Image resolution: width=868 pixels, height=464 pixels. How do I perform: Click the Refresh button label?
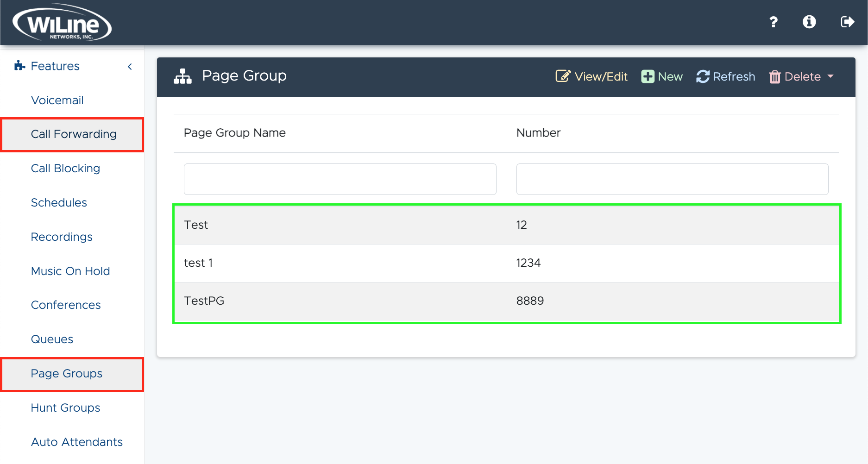[734, 77]
